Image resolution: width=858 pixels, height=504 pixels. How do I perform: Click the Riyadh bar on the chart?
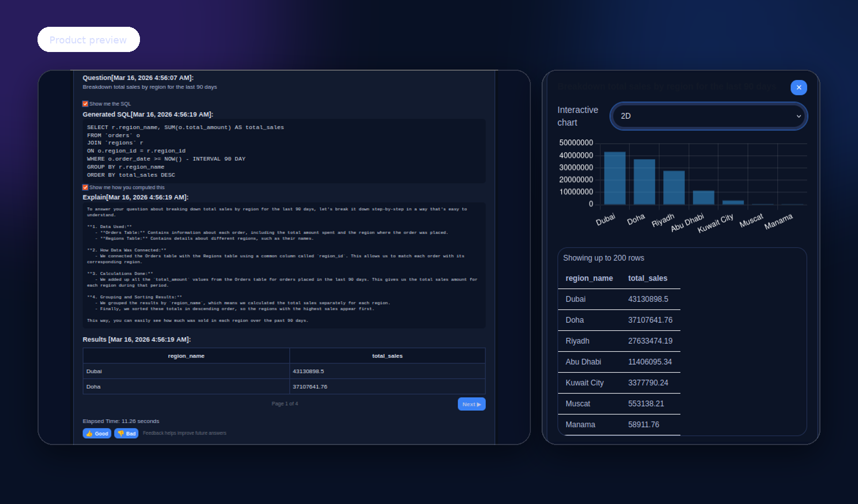[674, 188]
